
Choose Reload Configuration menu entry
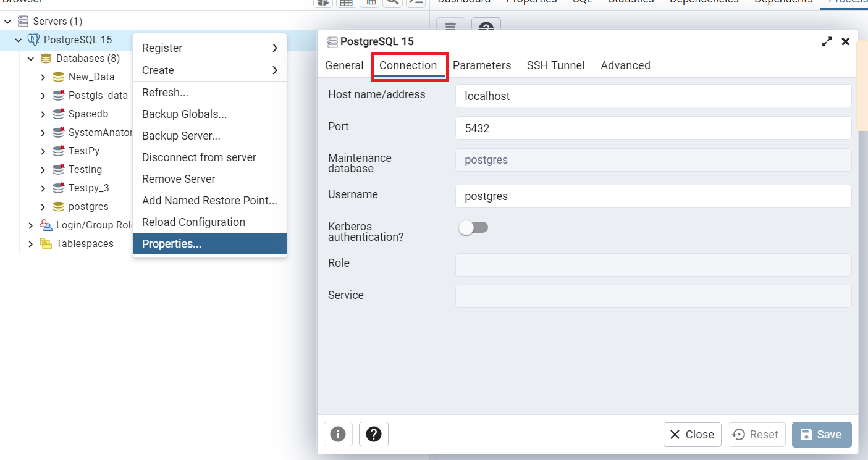tap(209, 222)
